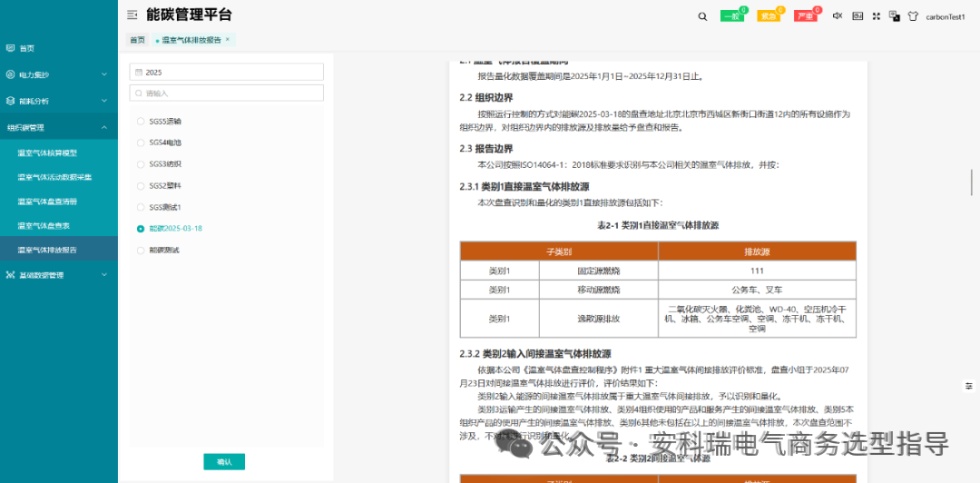This screenshot has height=483, width=980.
Task: Open the global search magnifier icon
Action: pyautogui.click(x=702, y=16)
